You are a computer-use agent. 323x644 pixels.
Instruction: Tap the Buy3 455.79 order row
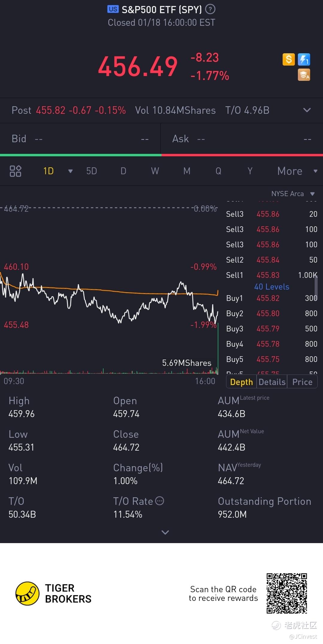(272, 328)
